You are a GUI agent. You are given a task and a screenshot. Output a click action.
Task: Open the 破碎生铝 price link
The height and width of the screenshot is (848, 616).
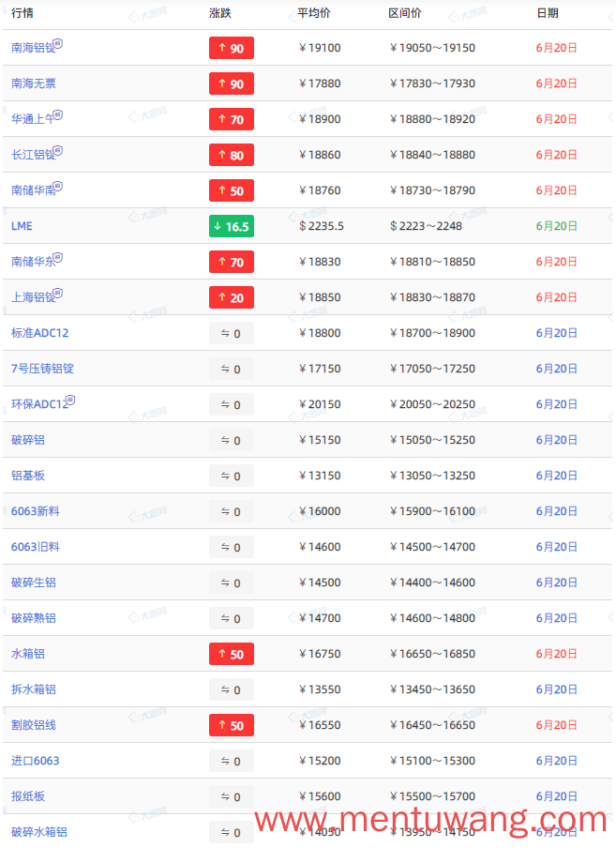point(34,583)
